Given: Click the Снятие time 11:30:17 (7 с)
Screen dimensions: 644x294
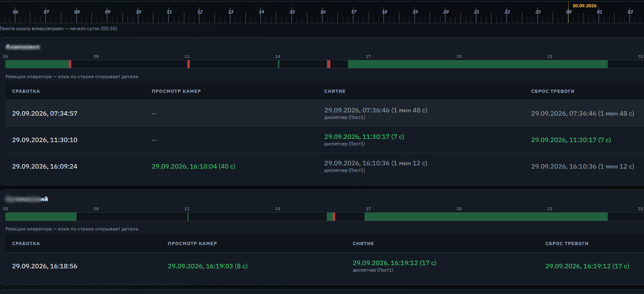Looking at the screenshot, I should [364, 136].
